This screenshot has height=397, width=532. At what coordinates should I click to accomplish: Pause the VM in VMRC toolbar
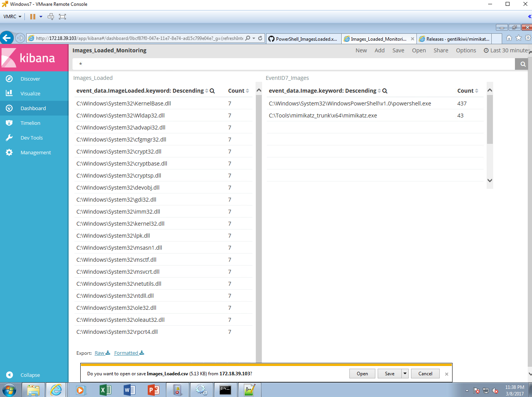coord(33,17)
